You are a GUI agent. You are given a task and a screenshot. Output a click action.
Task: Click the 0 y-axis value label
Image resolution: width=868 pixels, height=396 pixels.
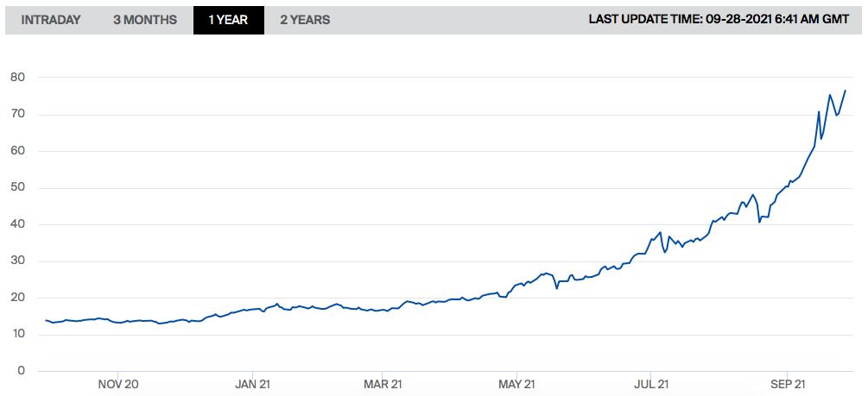(x=22, y=371)
